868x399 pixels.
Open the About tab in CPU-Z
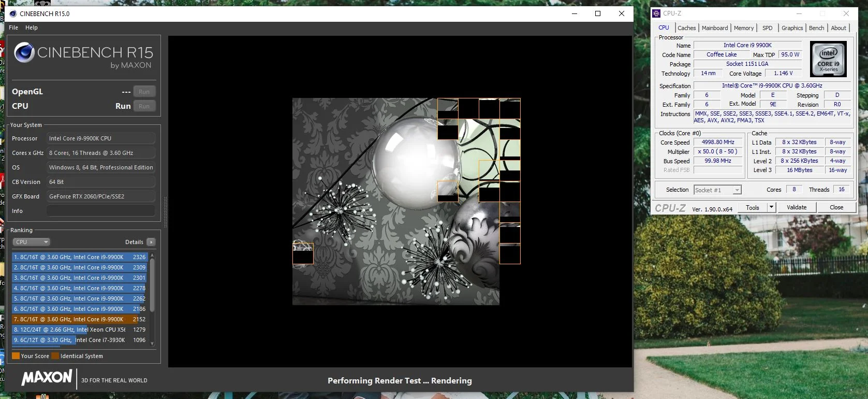coord(838,28)
